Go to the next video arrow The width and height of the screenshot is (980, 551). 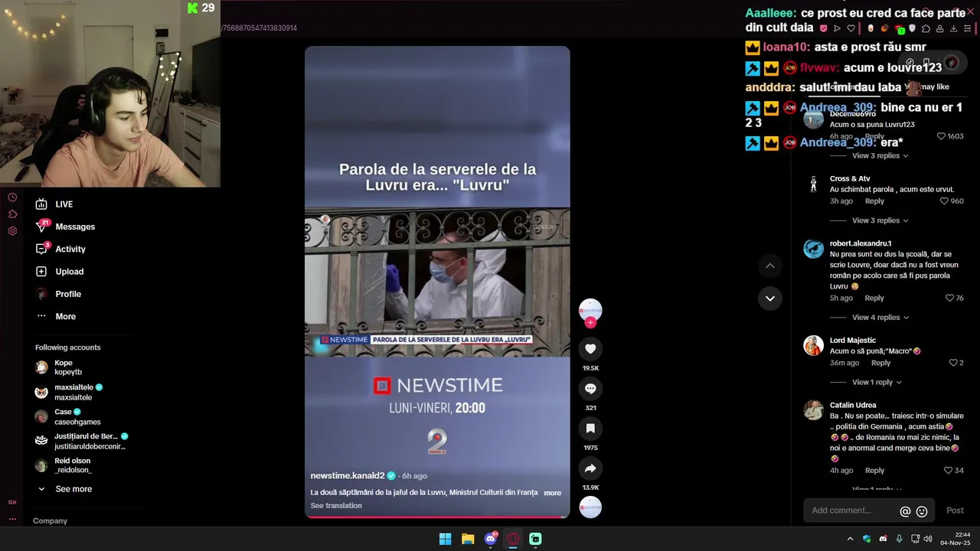(770, 298)
